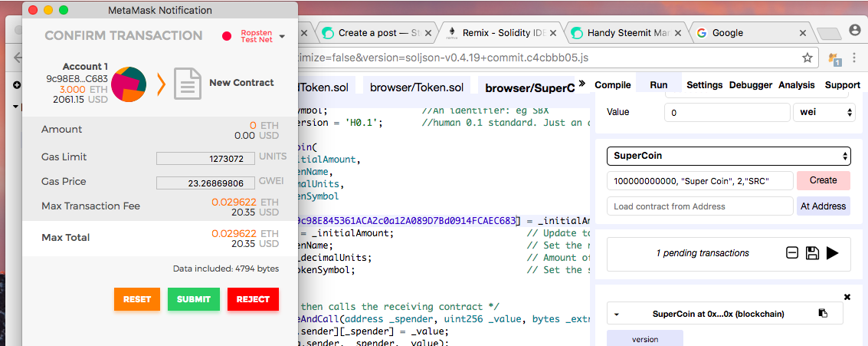This screenshot has width=868, height=346.
Task: Click the constructor arguments input field
Action: coord(699,180)
